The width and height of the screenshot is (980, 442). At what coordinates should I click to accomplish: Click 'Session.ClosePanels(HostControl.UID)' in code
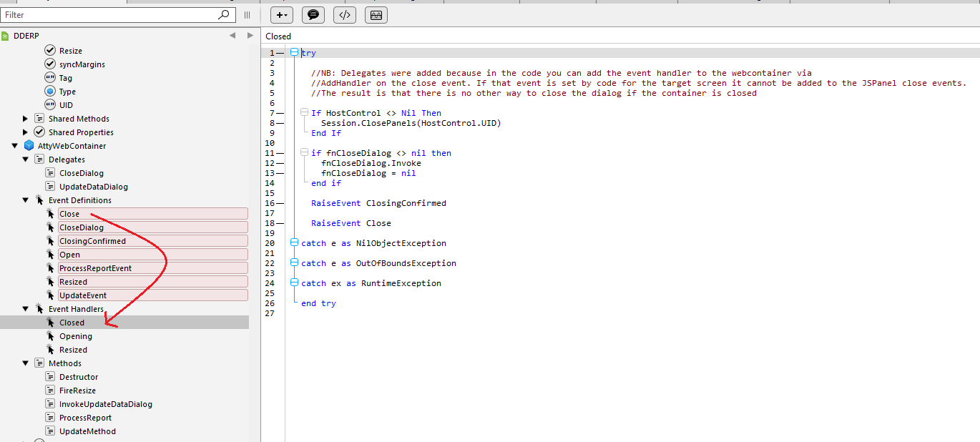pyautogui.click(x=411, y=123)
